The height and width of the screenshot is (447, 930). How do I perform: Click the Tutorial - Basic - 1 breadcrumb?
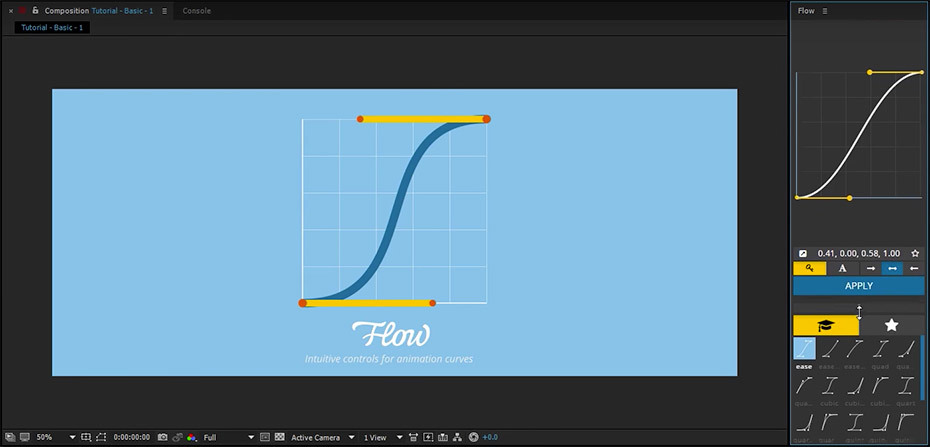tap(52, 28)
